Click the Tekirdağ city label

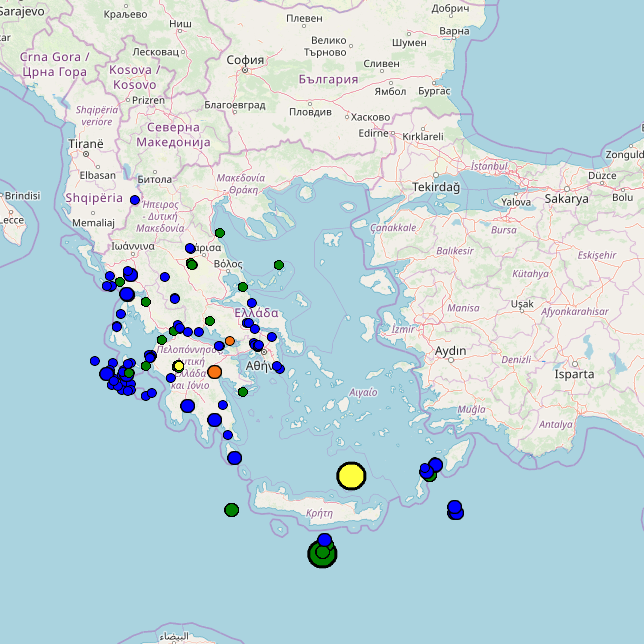click(x=436, y=187)
